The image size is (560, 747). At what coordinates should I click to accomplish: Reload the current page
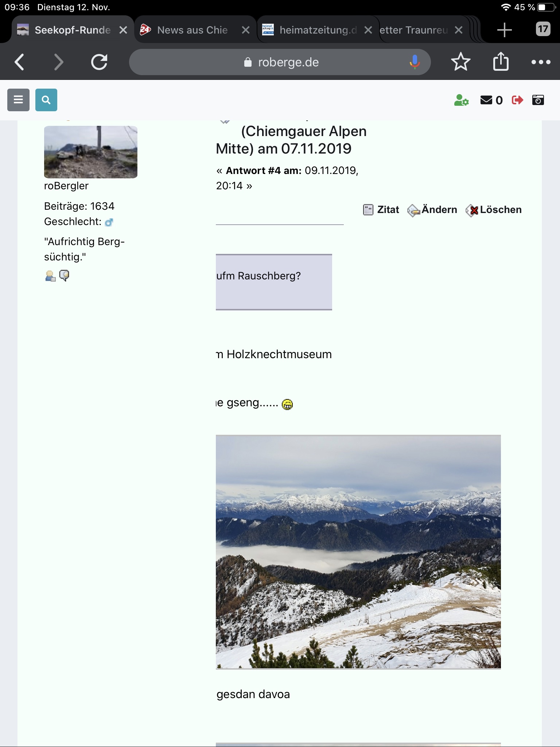(99, 62)
